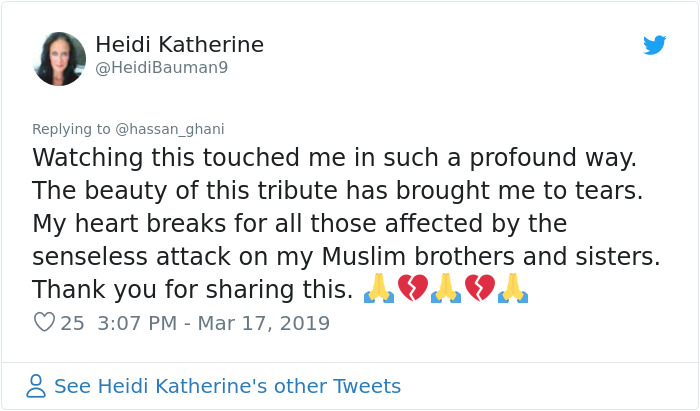Click the blue Twitter bird logo
The image size is (700, 411).
click(x=654, y=45)
